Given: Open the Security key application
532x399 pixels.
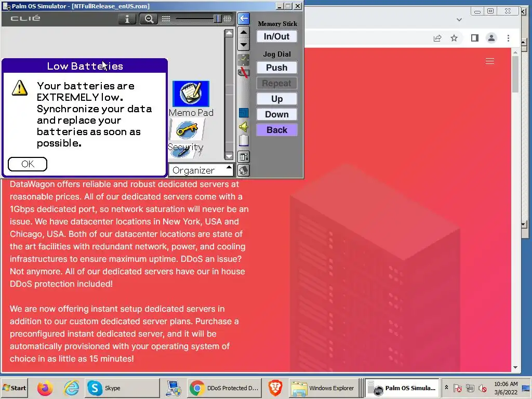Looking at the screenshot, I should tap(186, 135).
